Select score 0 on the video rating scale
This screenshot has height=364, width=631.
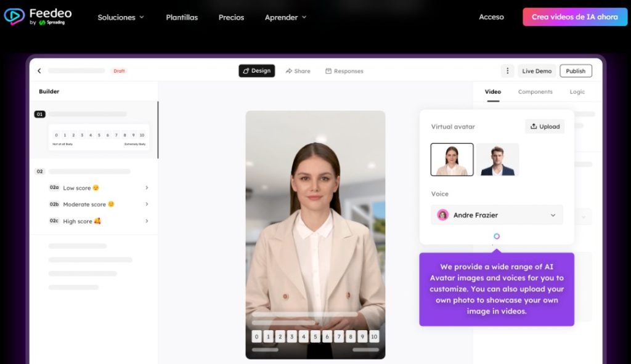coord(256,336)
